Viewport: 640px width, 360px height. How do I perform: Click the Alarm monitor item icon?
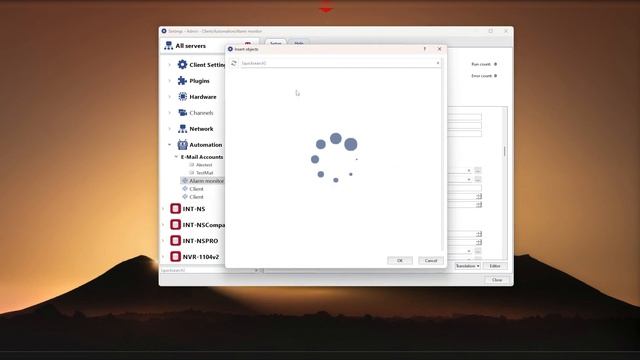pos(185,180)
